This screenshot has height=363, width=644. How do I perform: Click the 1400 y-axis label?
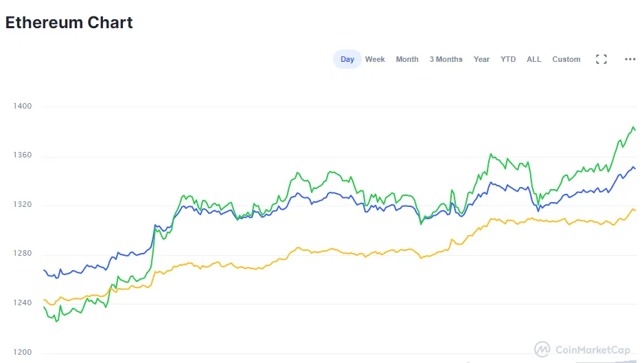click(22, 107)
